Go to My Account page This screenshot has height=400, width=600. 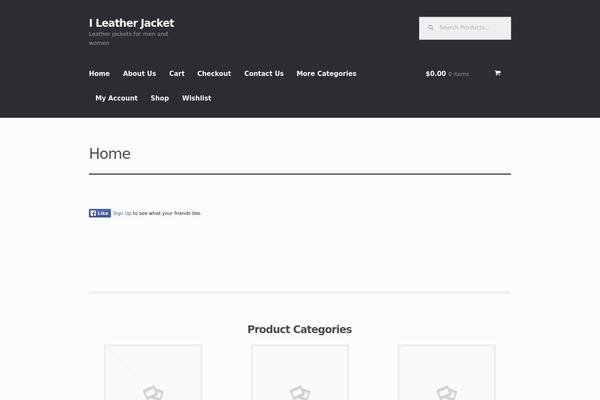116,98
